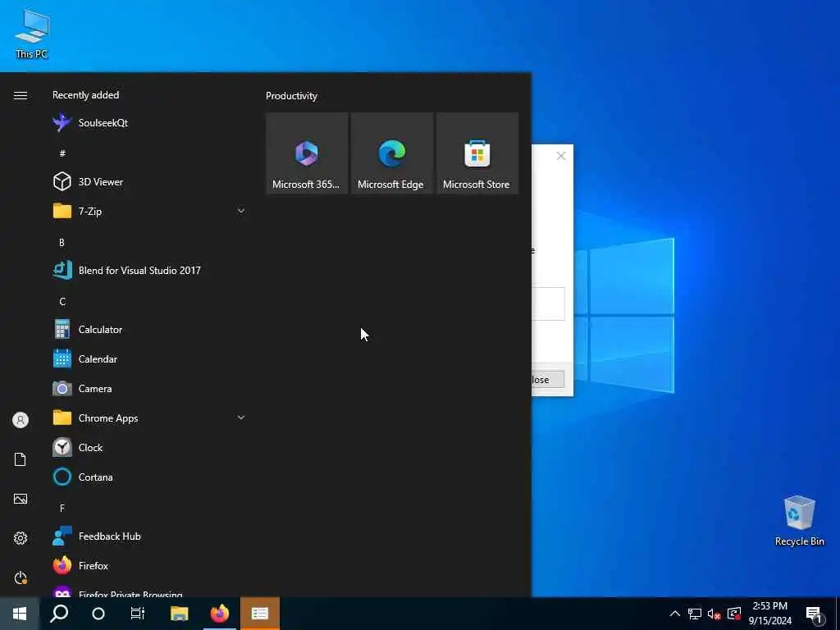
Task: Launch the Calculator app
Action: pos(149,330)
